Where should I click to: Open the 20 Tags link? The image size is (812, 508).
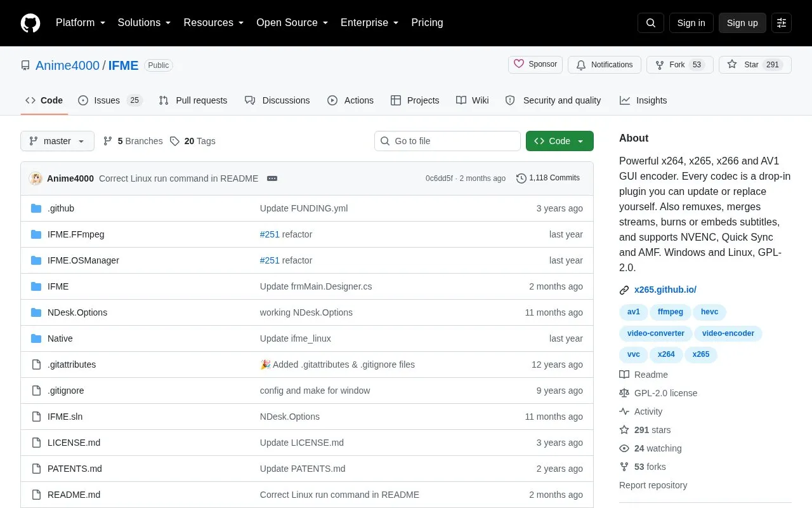[x=193, y=141]
